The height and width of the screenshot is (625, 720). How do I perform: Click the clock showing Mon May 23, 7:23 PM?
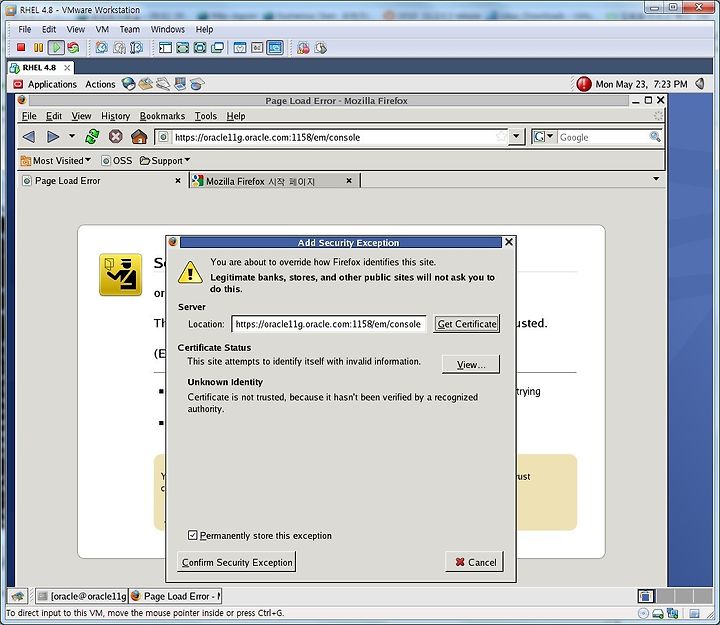coord(641,84)
